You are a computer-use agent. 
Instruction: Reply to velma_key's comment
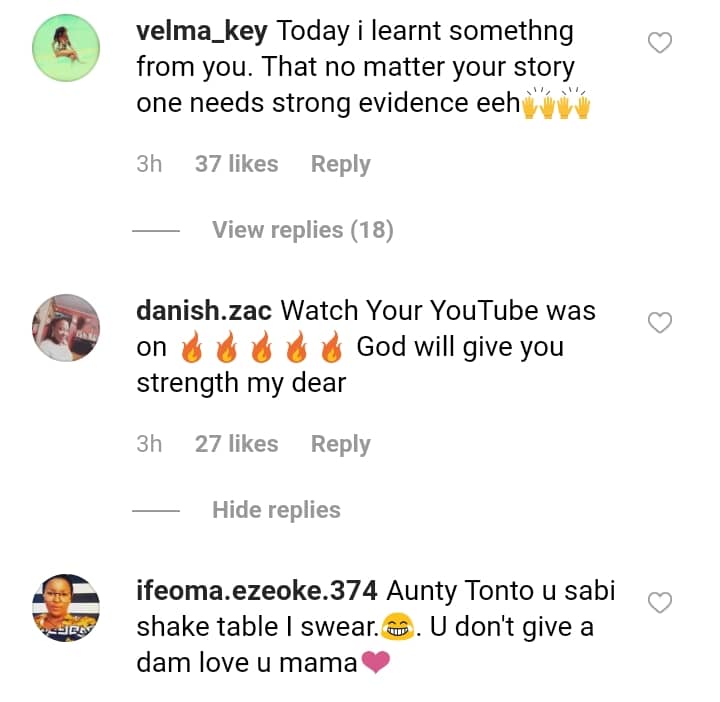340,164
